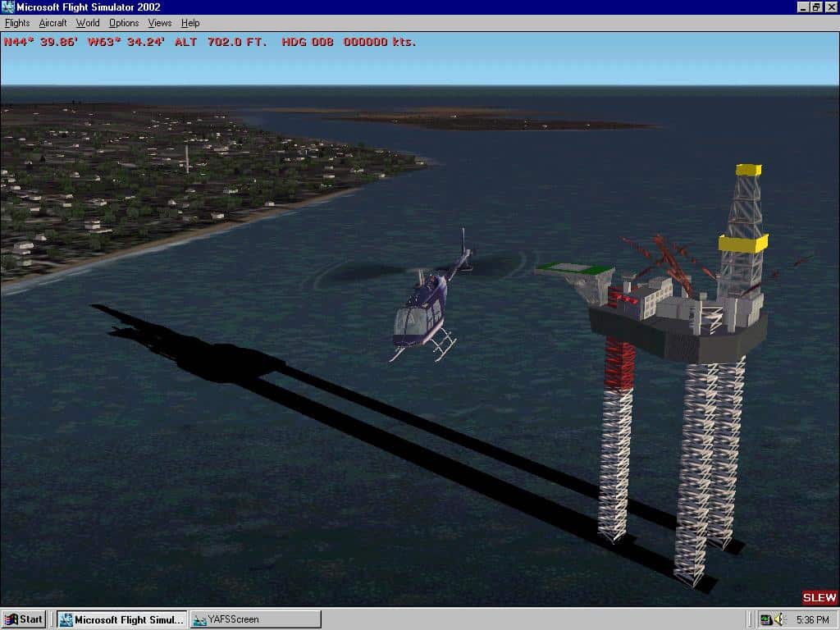
Task: Click the Flight Simulator title bar icon
Action: point(7,7)
